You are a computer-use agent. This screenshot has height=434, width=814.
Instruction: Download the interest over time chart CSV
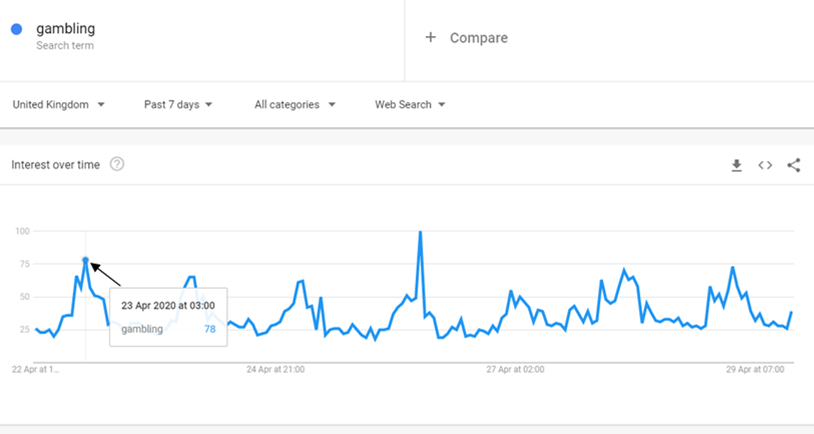[736, 165]
